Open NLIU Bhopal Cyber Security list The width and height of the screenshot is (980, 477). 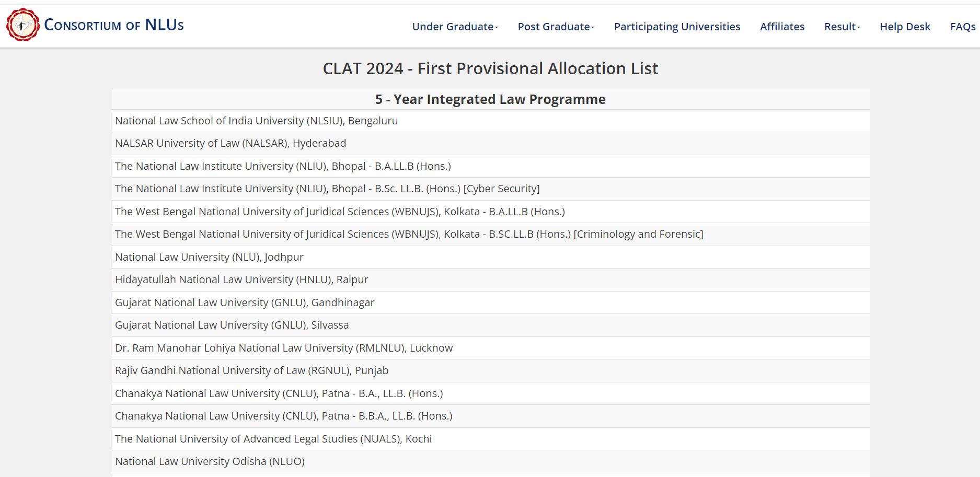[x=327, y=189]
